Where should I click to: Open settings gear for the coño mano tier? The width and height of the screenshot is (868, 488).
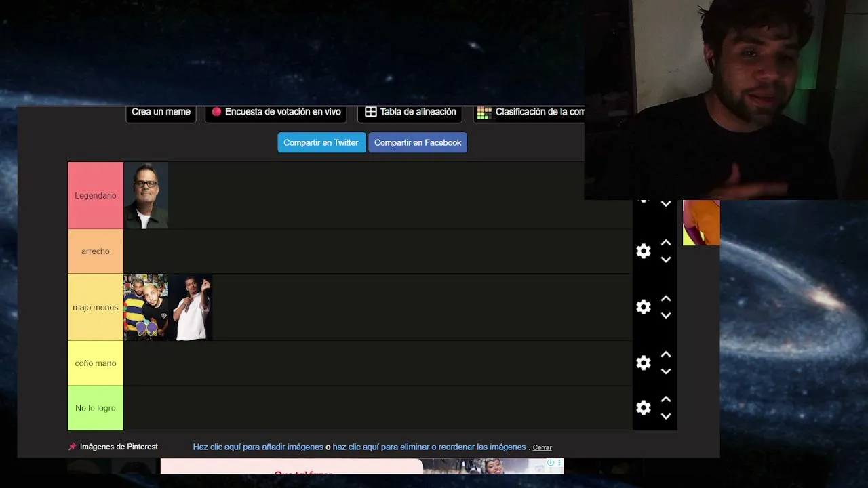pyautogui.click(x=644, y=363)
